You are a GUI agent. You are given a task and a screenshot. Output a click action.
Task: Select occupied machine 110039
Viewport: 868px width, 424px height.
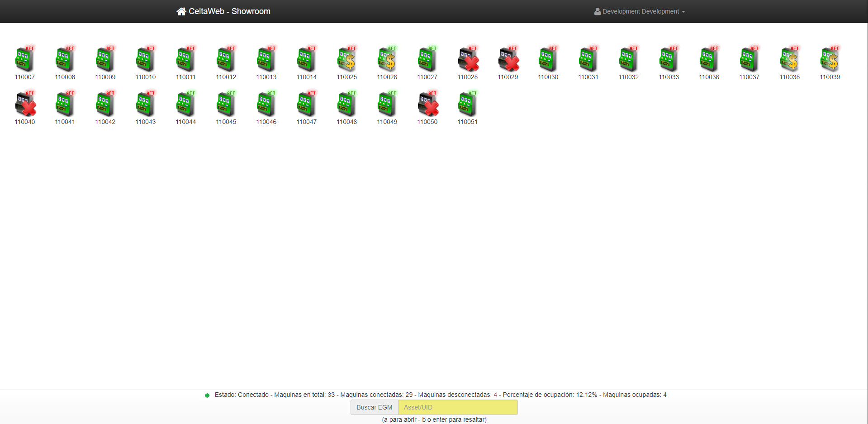pyautogui.click(x=830, y=59)
